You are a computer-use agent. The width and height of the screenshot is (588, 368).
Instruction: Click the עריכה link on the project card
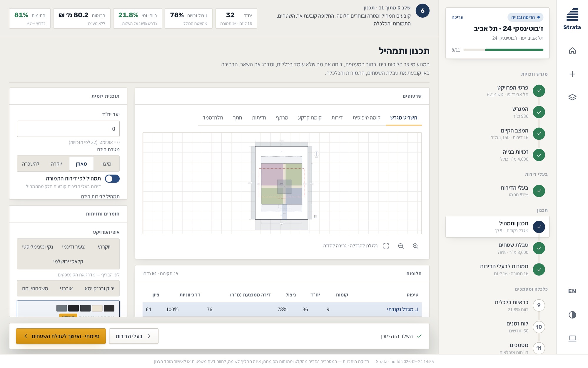[x=457, y=17]
